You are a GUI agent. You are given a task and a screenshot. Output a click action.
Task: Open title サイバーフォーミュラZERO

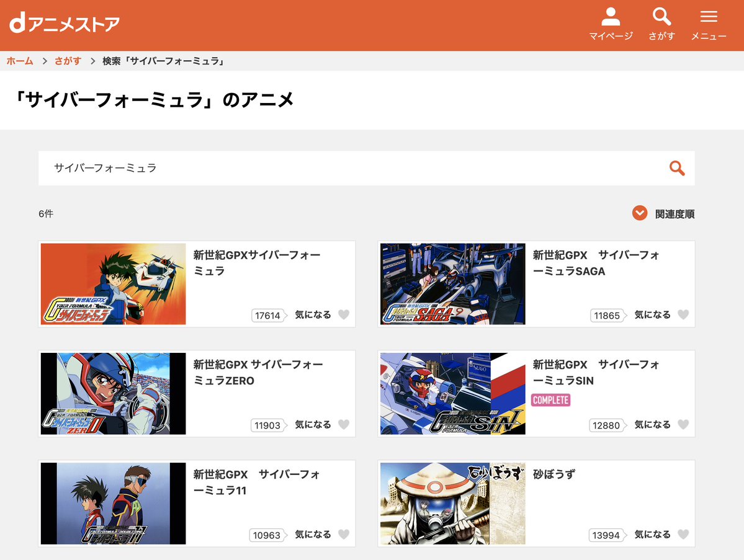[x=258, y=373]
